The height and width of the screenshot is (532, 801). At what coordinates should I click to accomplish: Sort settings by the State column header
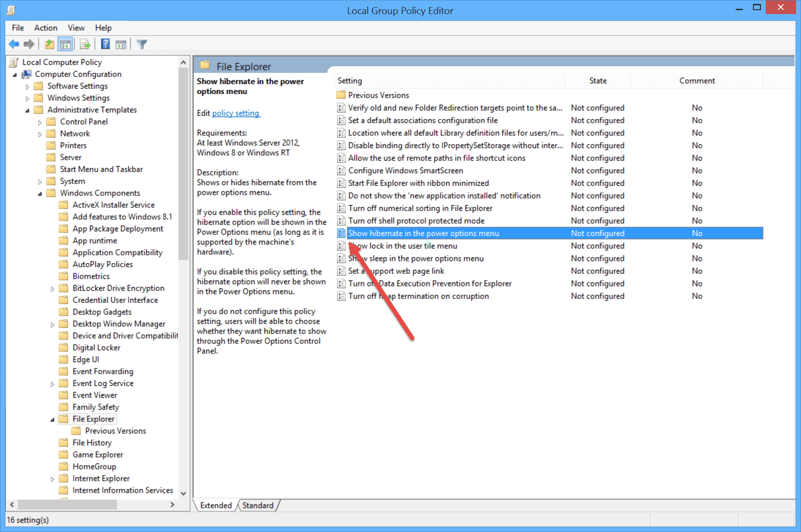pyautogui.click(x=597, y=81)
